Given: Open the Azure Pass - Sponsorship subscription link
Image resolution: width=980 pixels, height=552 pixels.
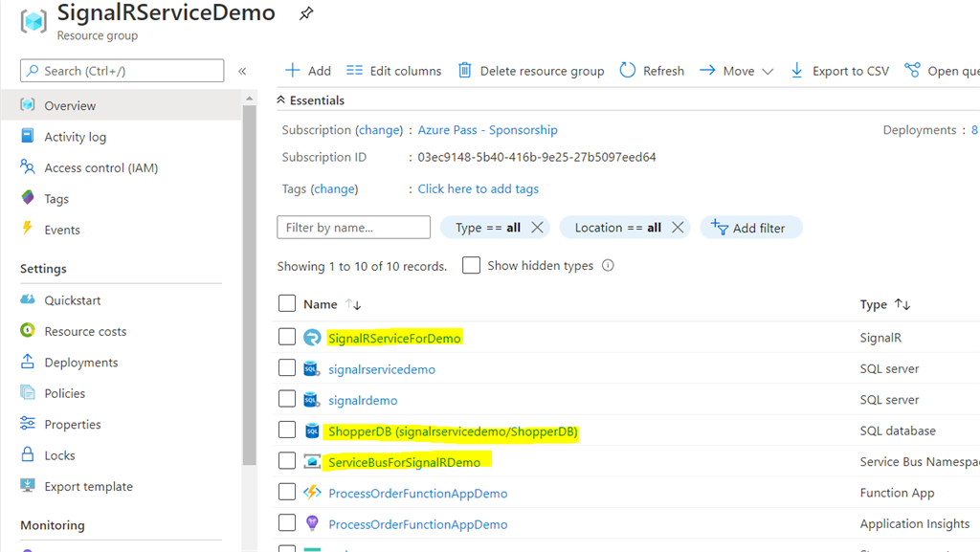Looking at the screenshot, I should click(487, 130).
